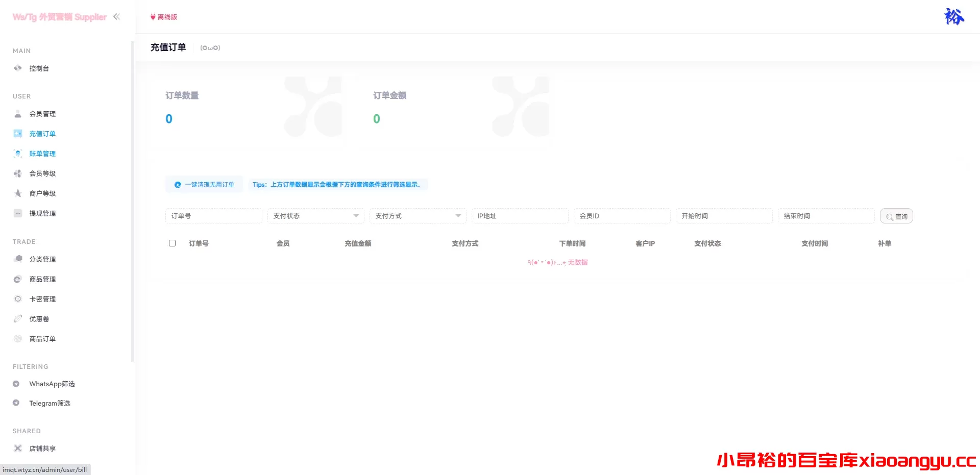This screenshot has height=475, width=980.
Task: Select the 控制台 dashboard icon
Action: tap(17, 68)
